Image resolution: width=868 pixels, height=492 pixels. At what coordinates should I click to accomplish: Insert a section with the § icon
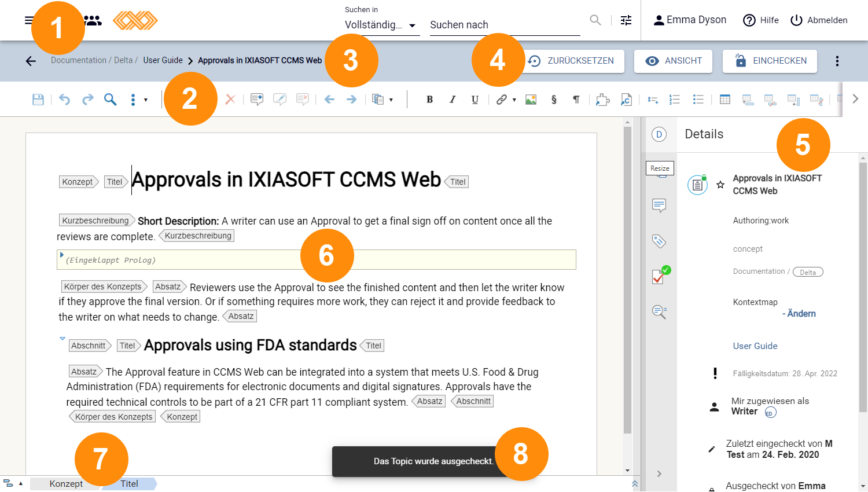coord(554,100)
